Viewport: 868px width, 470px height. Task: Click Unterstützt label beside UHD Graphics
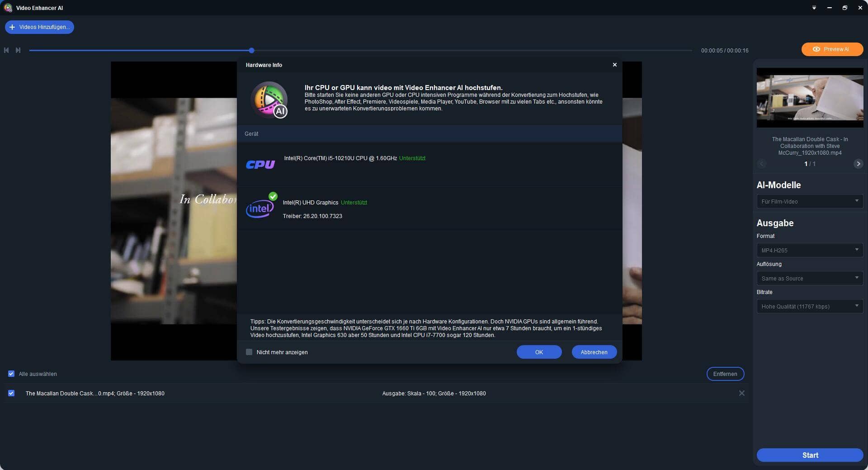(354, 203)
